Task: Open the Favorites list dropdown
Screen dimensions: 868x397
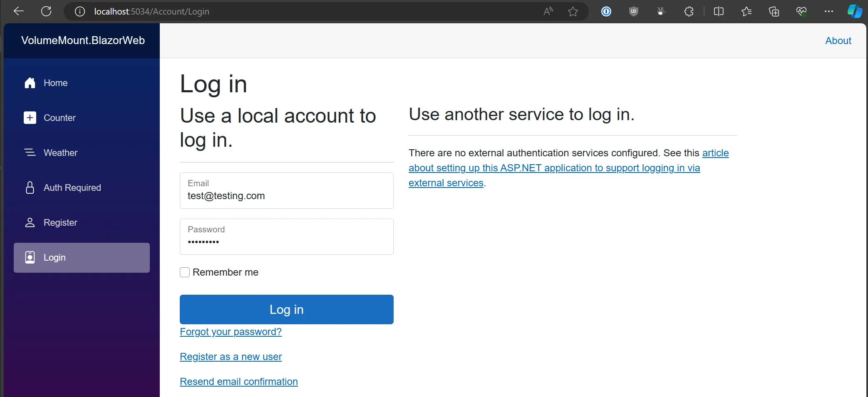Action: tap(746, 11)
